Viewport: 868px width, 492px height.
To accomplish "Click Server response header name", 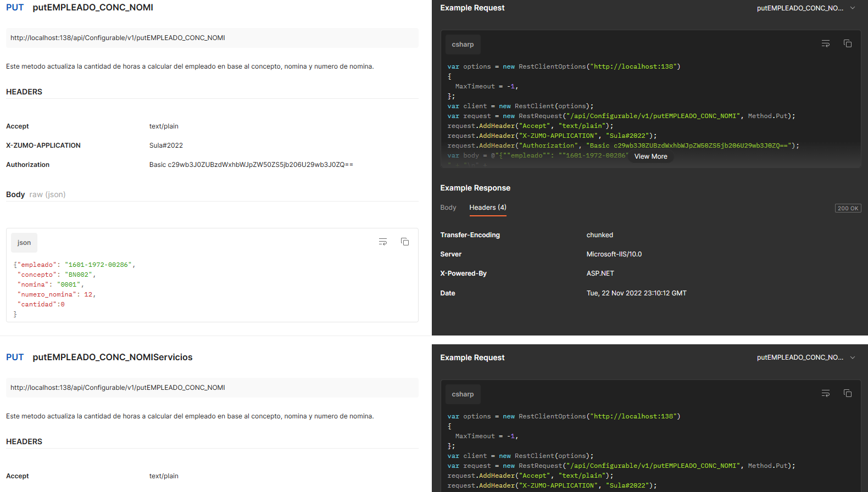I will point(451,254).
